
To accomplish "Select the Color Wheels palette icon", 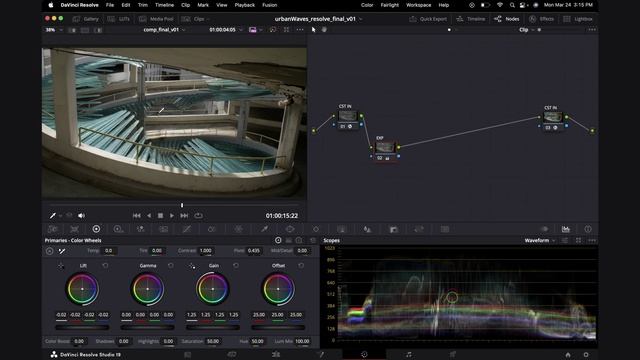I will (x=96, y=229).
